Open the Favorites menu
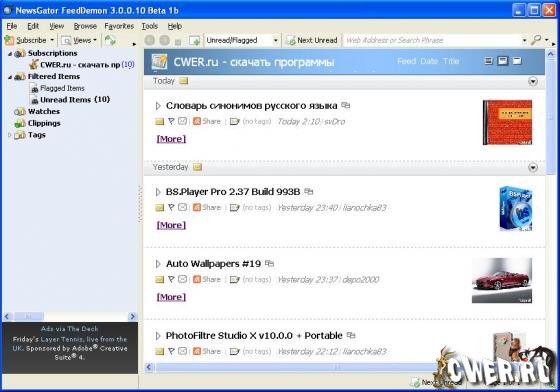The width and height of the screenshot is (560, 392). tap(119, 26)
